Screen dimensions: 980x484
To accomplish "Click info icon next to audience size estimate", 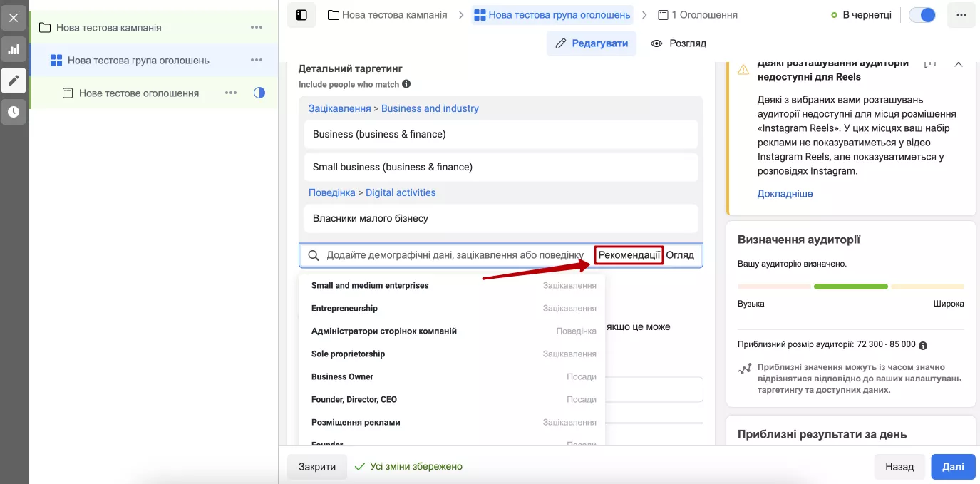I will tap(923, 345).
